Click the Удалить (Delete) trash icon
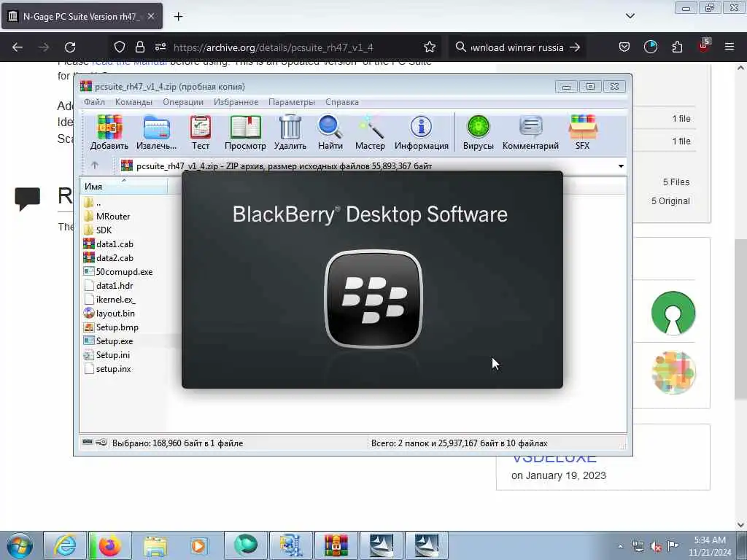The image size is (747, 560). [290, 133]
